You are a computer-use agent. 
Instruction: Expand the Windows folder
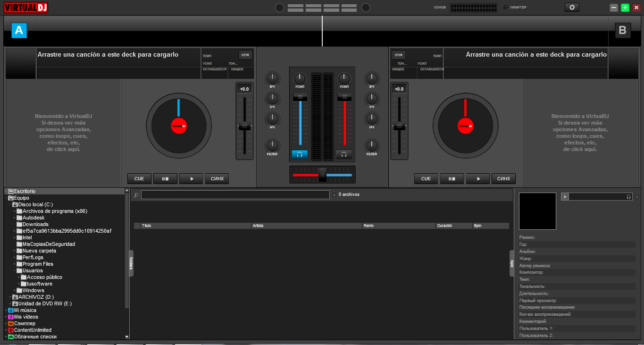[x=14, y=290]
